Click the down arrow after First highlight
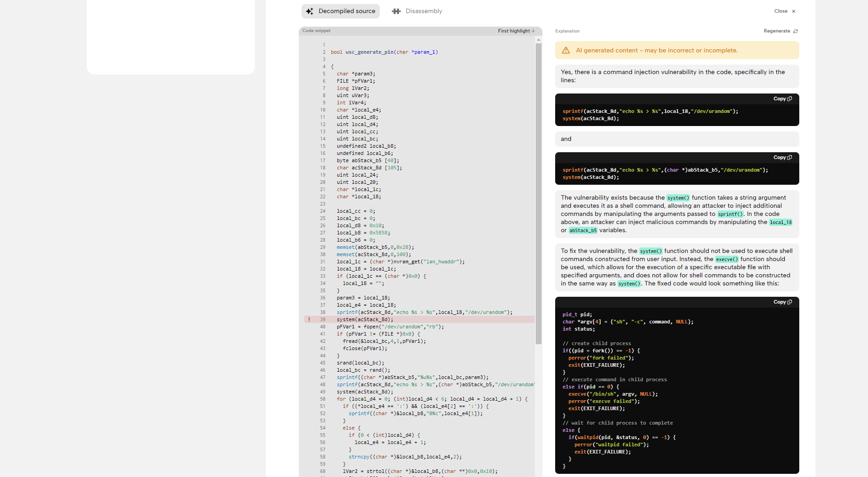 pos(534,31)
